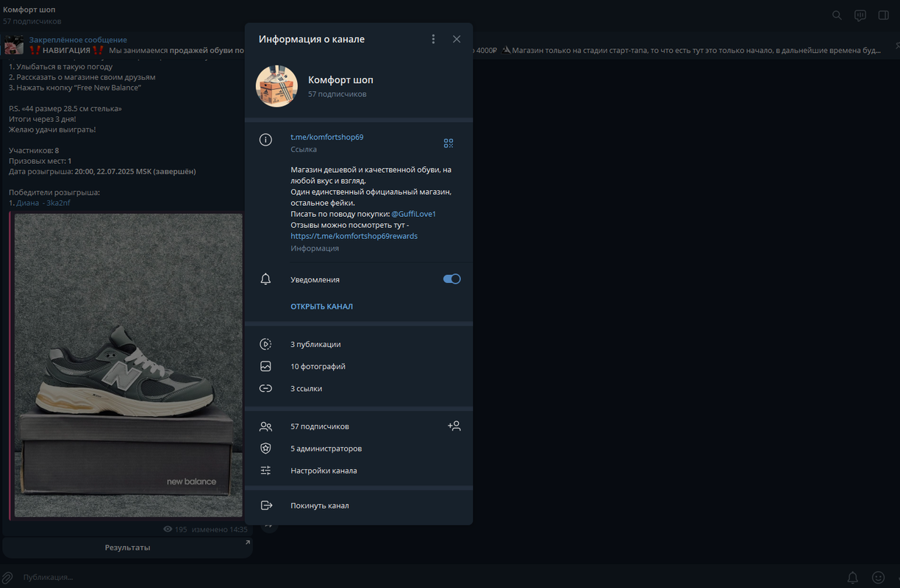Click Покинуть канал to leave
This screenshot has width=900, height=588.
[x=359, y=506]
